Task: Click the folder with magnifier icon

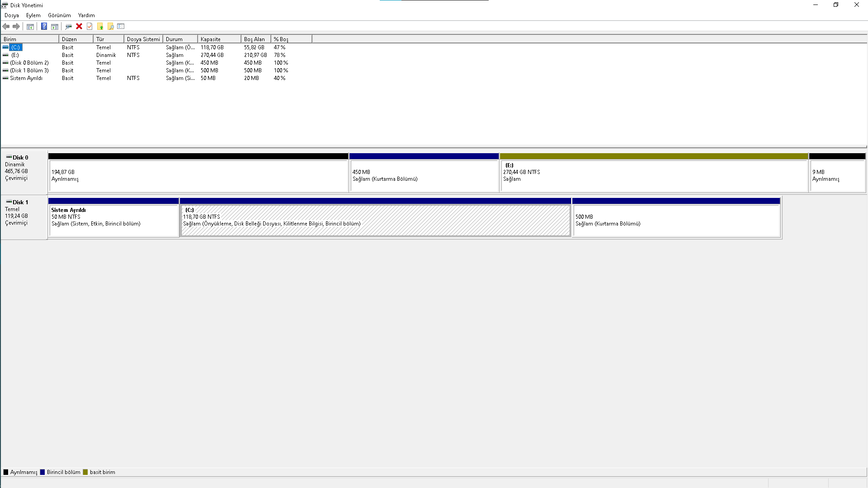Action: [x=110, y=26]
